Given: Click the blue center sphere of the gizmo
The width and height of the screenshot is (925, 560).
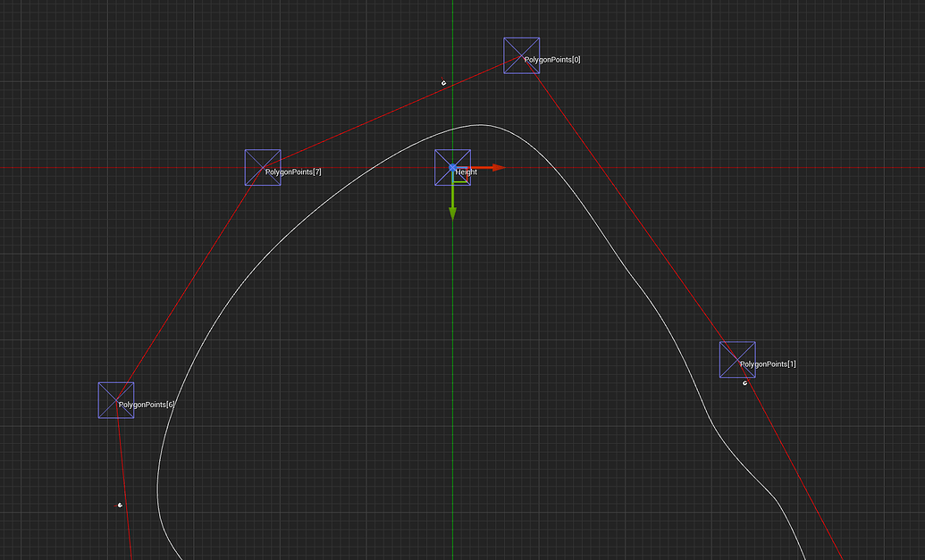Looking at the screenshot, I should 453,167.
